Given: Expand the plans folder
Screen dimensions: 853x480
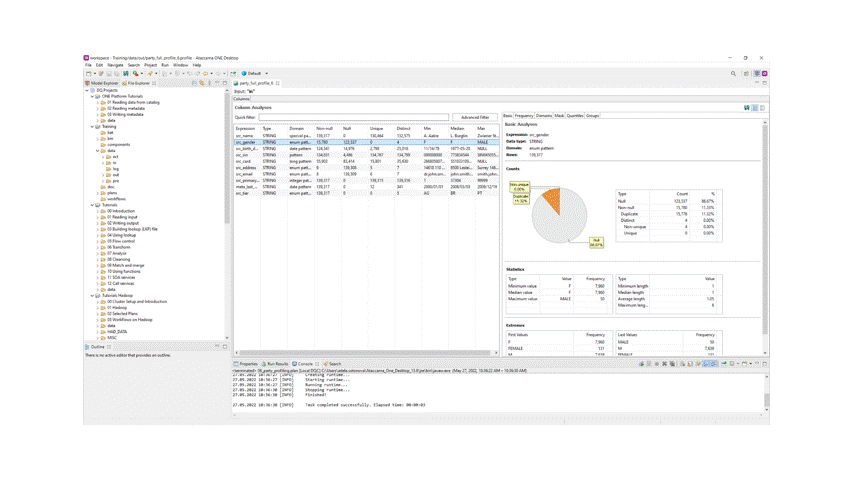Looking at the screenshot, I should click(98, 193).
